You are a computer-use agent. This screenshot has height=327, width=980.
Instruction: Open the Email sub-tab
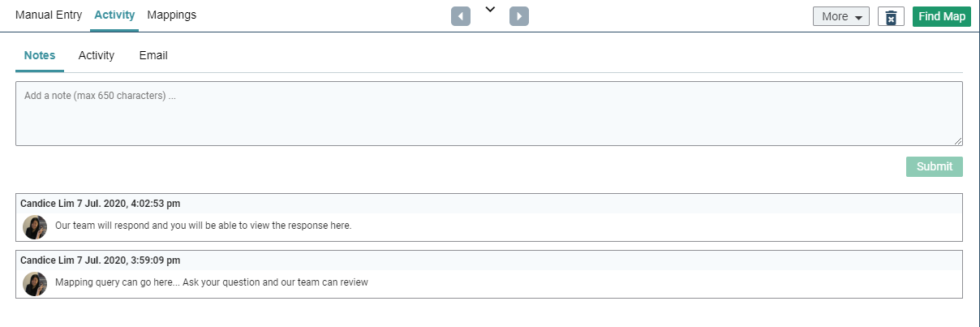tap(153, 56)
